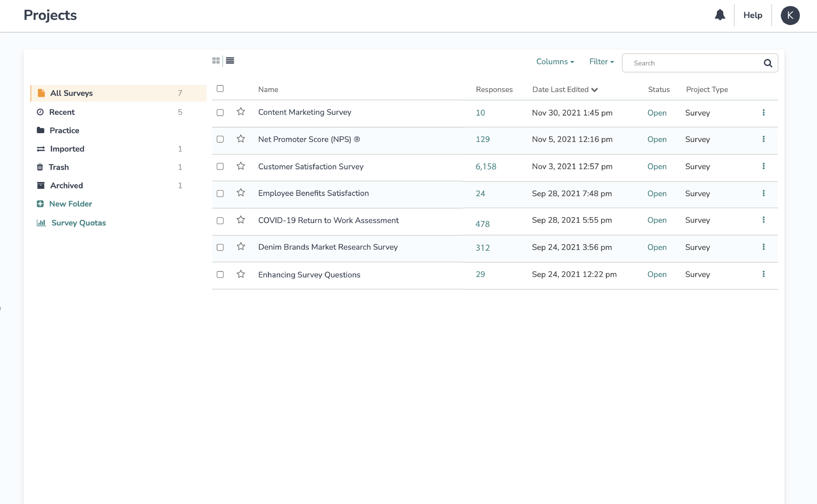Select the Employee Benefits Satisfaction checkbox

(x=220, y=194)
